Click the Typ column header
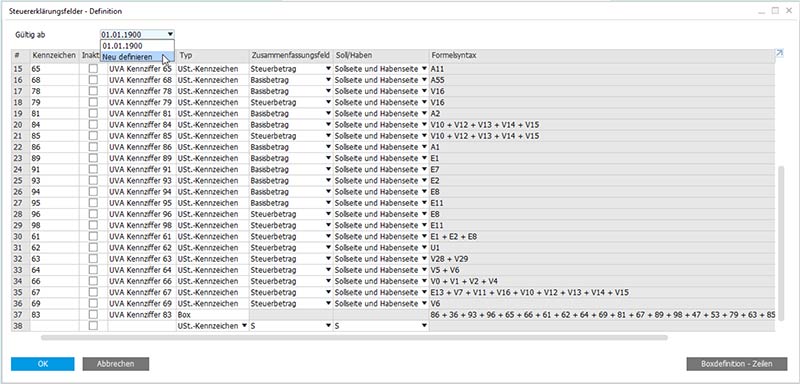Viewport: 800px width, 384px height. tap(213, 55)
